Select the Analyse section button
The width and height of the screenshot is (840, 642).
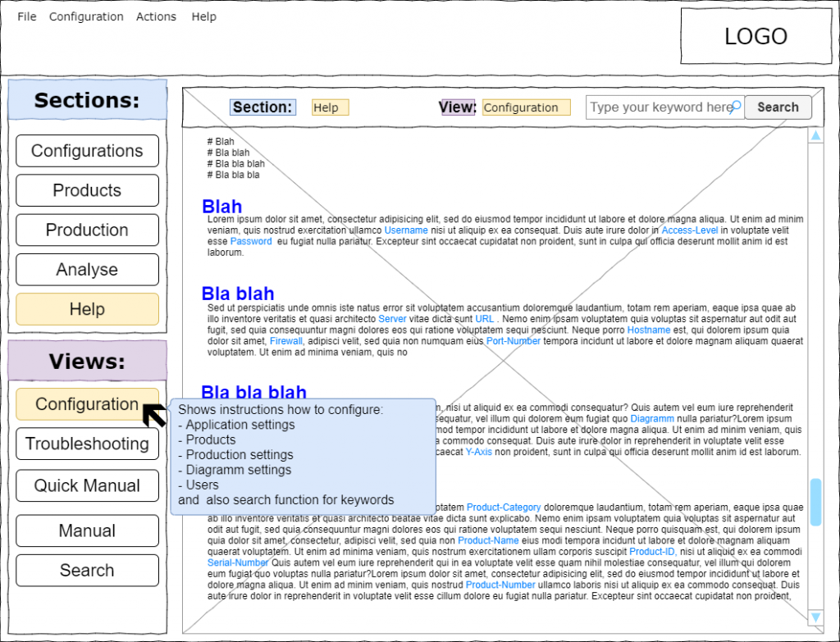(x=87, y=270)
